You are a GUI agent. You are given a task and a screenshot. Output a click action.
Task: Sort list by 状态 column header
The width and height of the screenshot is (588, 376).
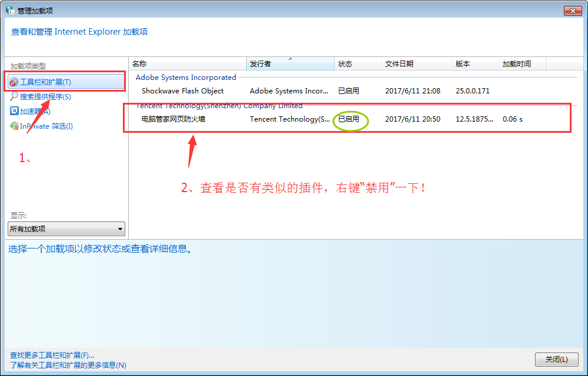358,64
